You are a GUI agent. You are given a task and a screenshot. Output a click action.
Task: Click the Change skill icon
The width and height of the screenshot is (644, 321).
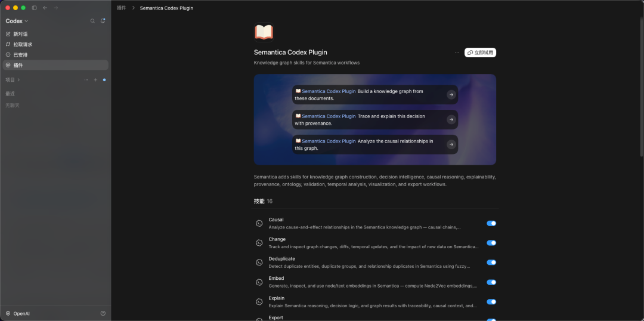(x=259, y=243)
